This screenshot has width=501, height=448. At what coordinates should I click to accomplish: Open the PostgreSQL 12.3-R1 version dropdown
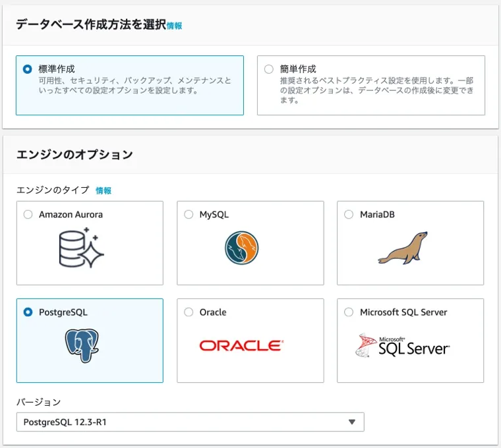pos(190,422)
